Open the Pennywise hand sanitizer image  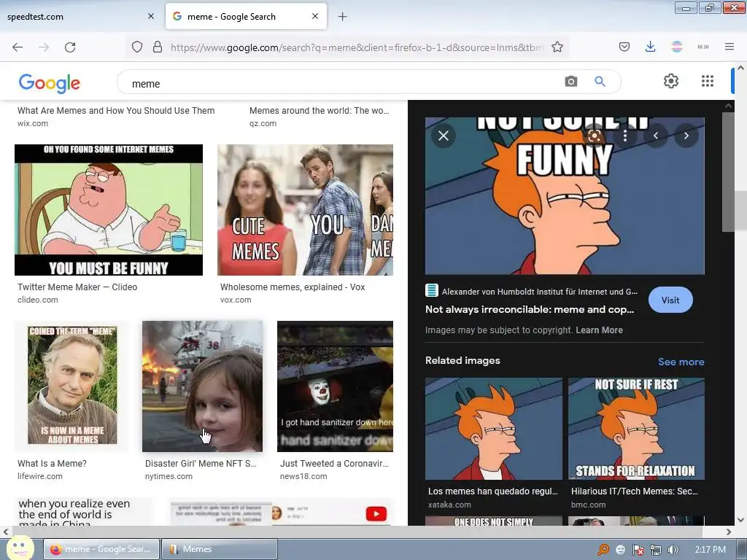336,386
